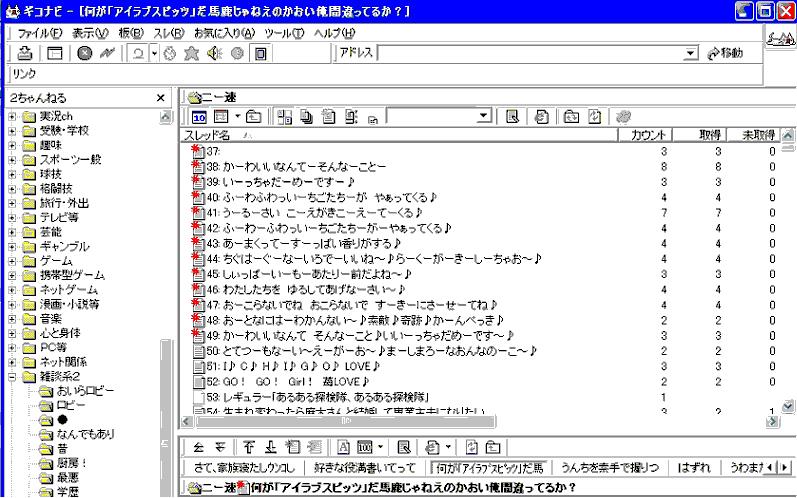The height and width of the screenshot is (498, 797).
Task: Click the stacked pages icon in thread list toolbar
Action: [306, 117]
